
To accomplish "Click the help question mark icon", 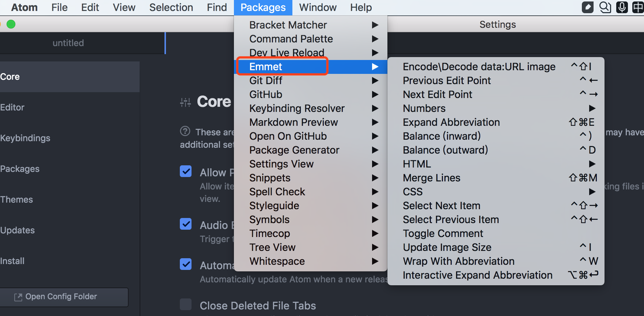I will (x=185, y=131).
